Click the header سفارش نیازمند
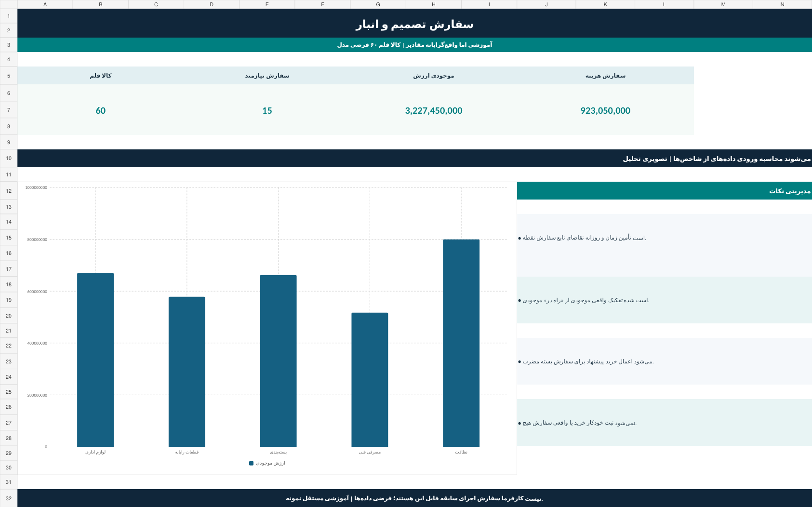The image size is (812, 507). pyautogui.click(x=267, y=76)
